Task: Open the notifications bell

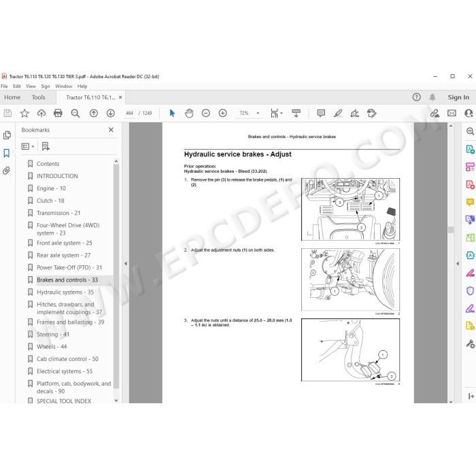Action: (432, 97)
